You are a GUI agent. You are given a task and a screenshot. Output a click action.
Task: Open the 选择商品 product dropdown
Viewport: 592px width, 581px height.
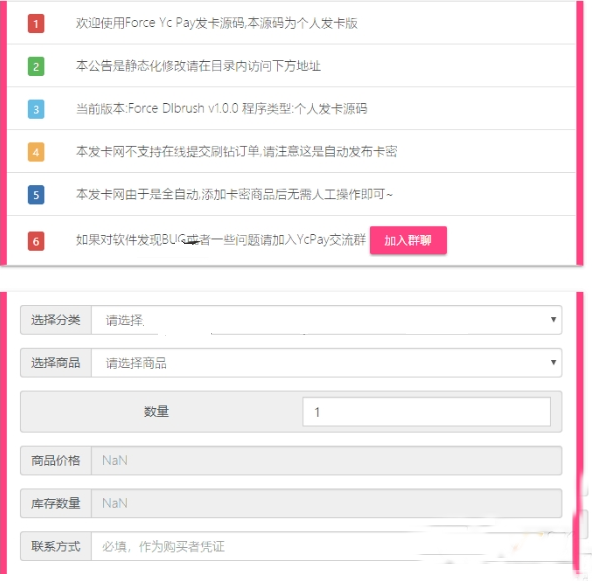[327, 363]
